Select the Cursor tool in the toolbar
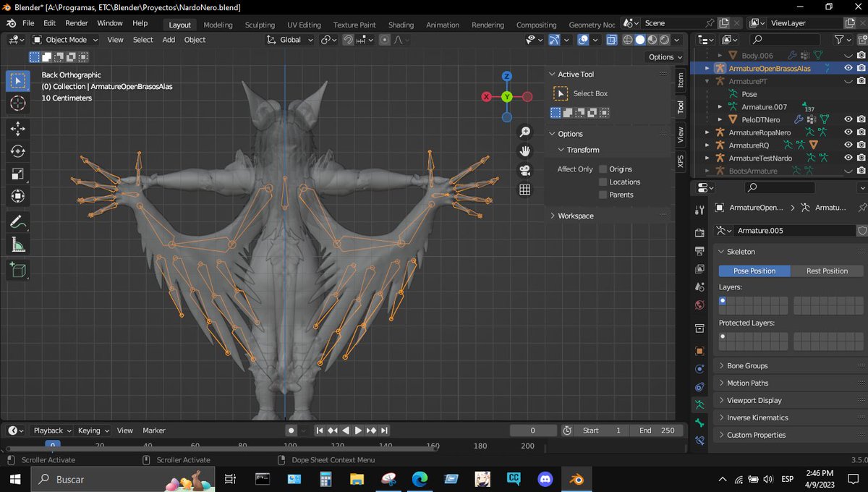The width and height of the screenshot is (868, 492). tap(18, 103)
